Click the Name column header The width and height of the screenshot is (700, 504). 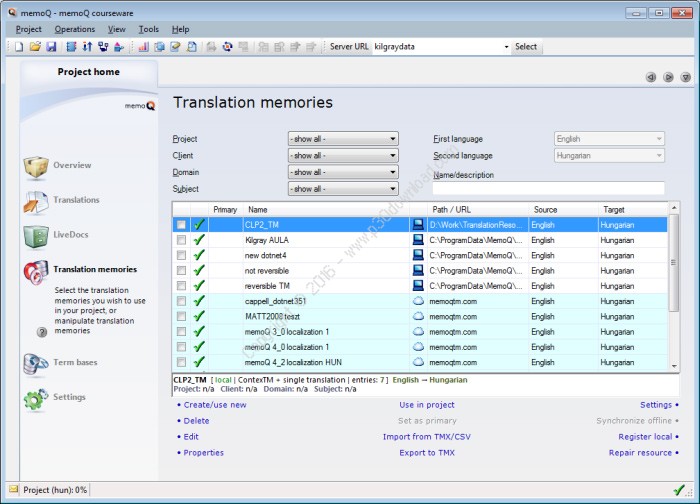pos(325,209)
